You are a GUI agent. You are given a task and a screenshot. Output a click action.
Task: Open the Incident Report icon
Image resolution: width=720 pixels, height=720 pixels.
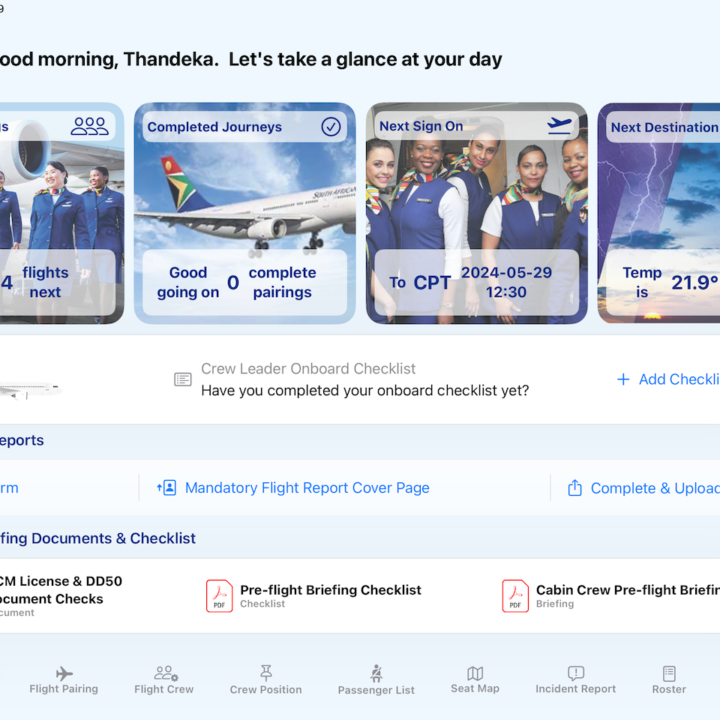point(576,673)
